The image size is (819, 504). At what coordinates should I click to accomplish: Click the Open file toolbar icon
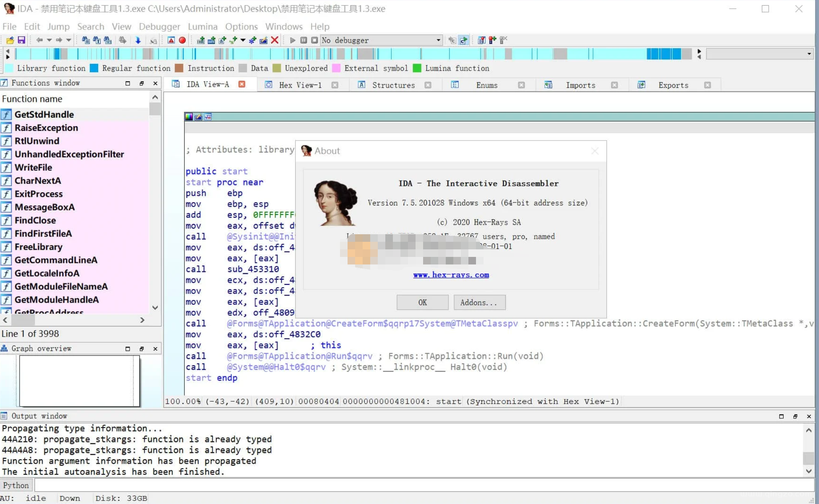[10, 40]
